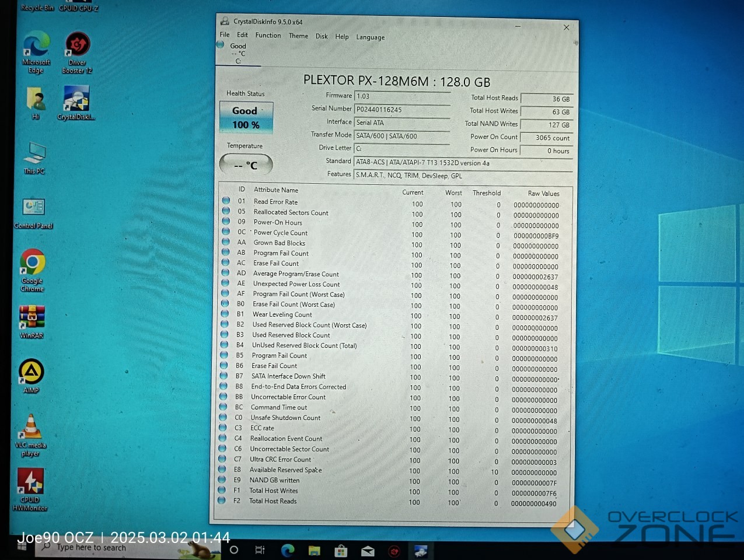Viewport: 744px width, 560px height.
Task: Click the Threshold column header
Action: 487,192
